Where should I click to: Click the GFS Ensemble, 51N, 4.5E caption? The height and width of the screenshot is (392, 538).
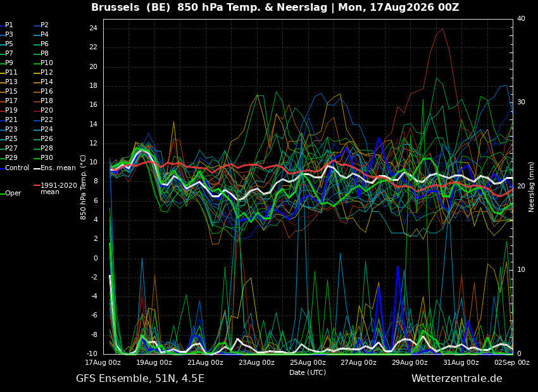point(140,379)
